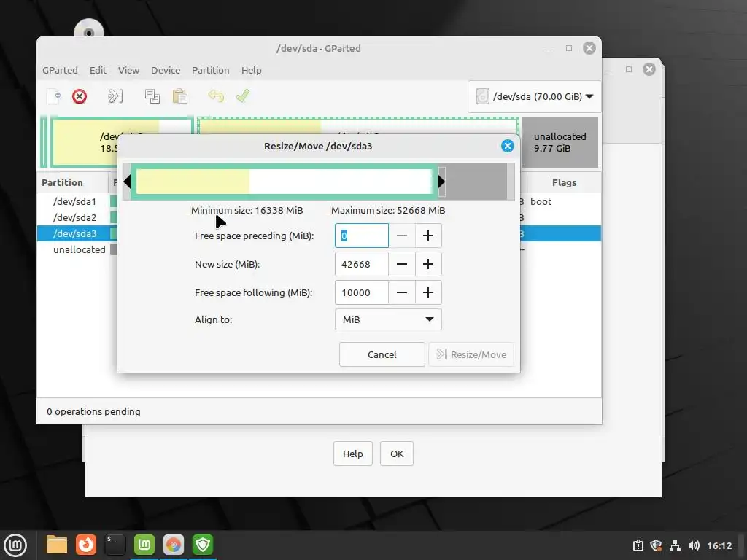Viewport: 747px width, 560px height.
Task: Click the Copy partition toolbar icon
Action: click(x=152, y=96)
